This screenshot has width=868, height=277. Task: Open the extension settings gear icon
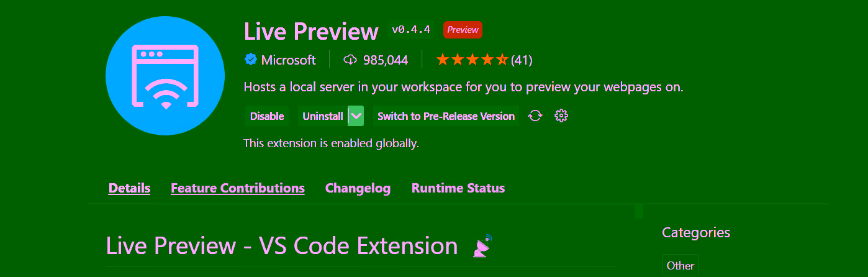click(x=561, y=116)
